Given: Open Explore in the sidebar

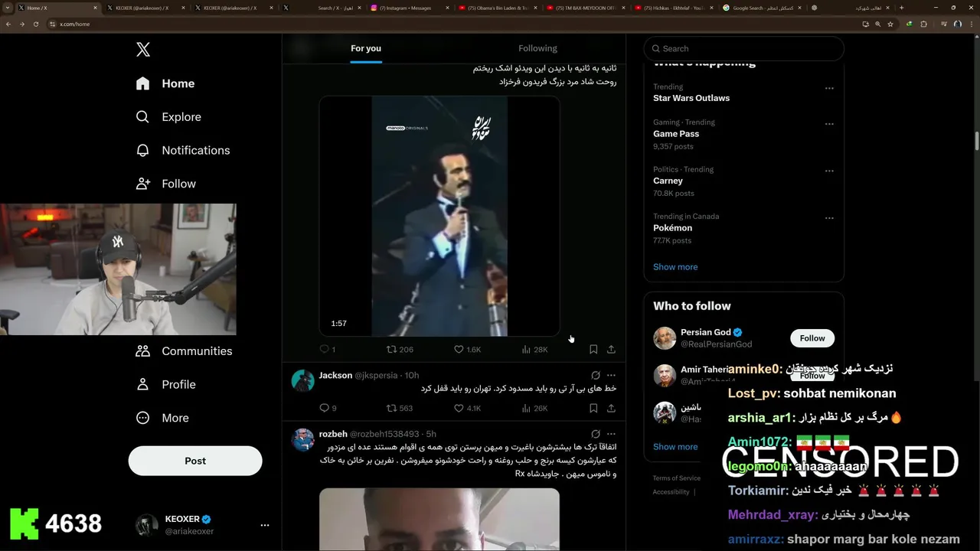Looking at the screenshot, I should 168,117.
